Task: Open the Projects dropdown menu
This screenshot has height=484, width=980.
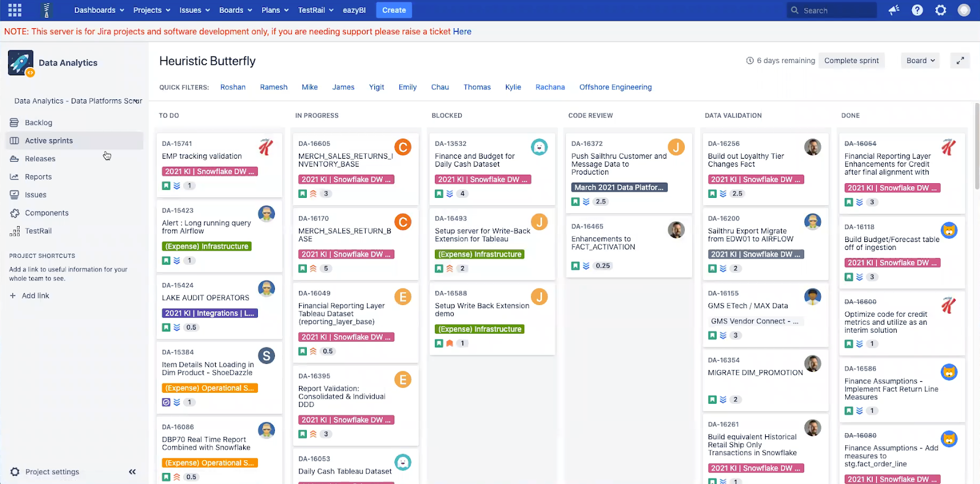Action: click(x=152, y=10)
